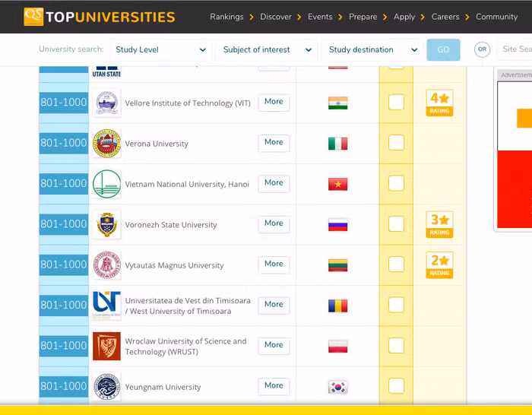
Task: Click the South Korea flag icon
Action: pos(337,387)
